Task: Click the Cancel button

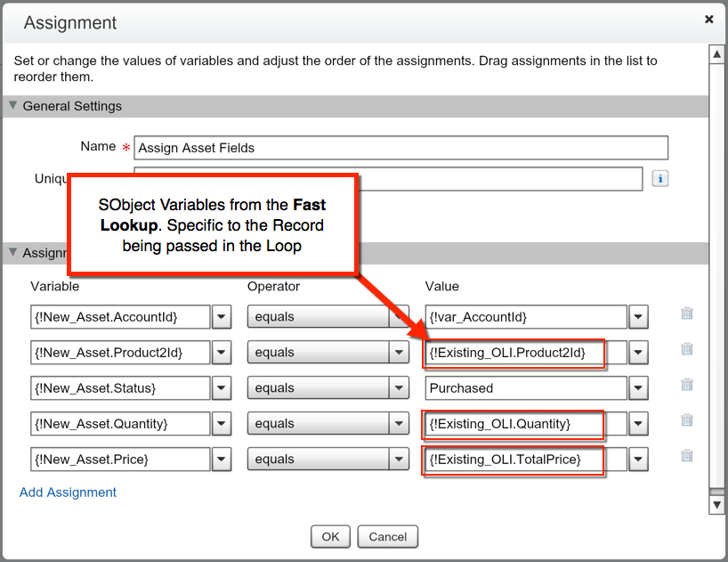Action: [x=387, y=537]
